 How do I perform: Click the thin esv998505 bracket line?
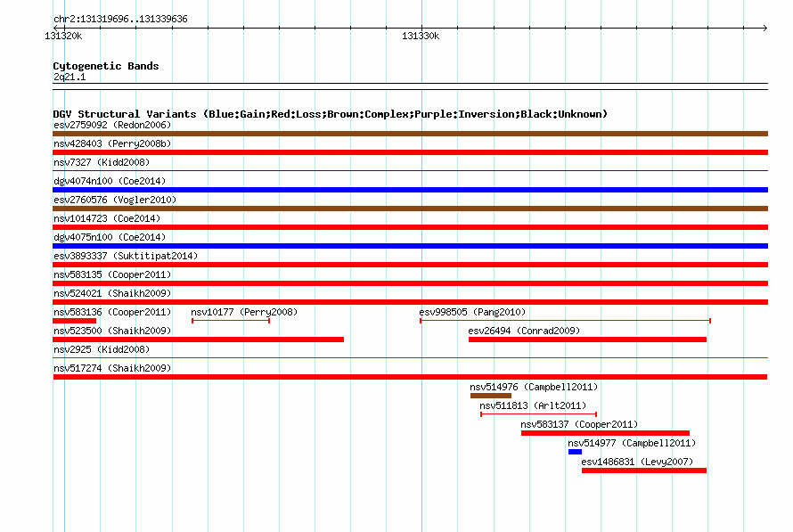click(x=566, y=321)
